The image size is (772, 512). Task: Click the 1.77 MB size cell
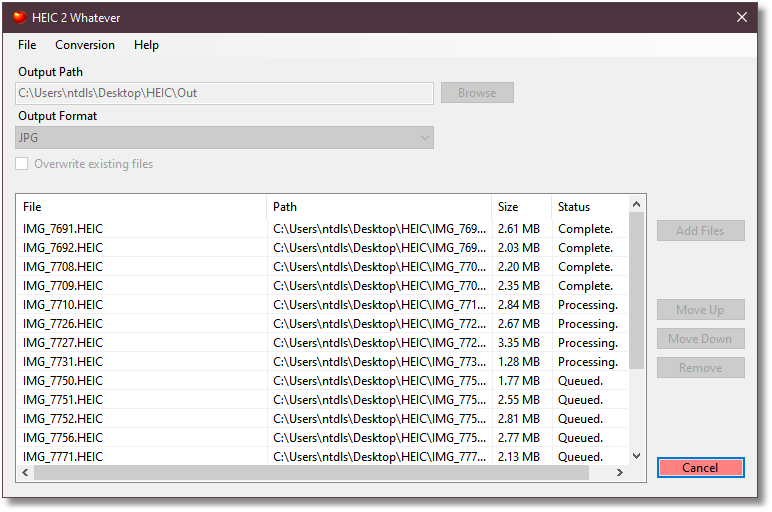point(518,381)
